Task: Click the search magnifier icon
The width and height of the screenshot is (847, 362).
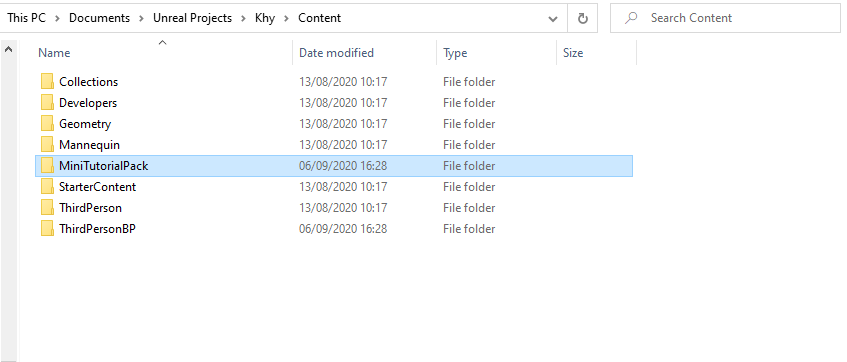Action: coord(630,18)
